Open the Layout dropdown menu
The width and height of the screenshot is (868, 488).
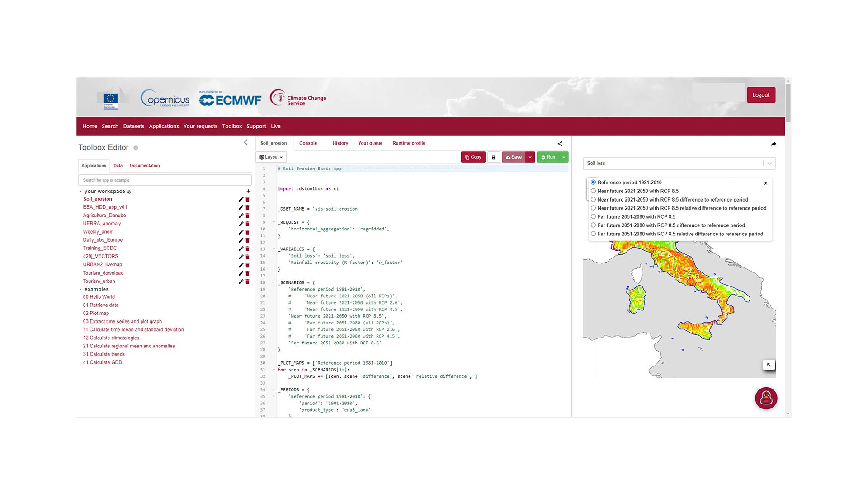tap(271, 157)
